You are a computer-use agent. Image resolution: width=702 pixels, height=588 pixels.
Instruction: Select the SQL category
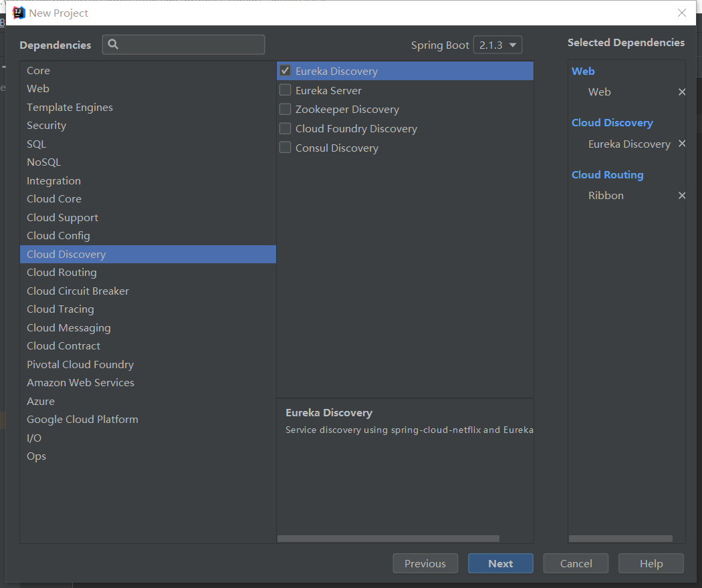(x=148, y=144)
